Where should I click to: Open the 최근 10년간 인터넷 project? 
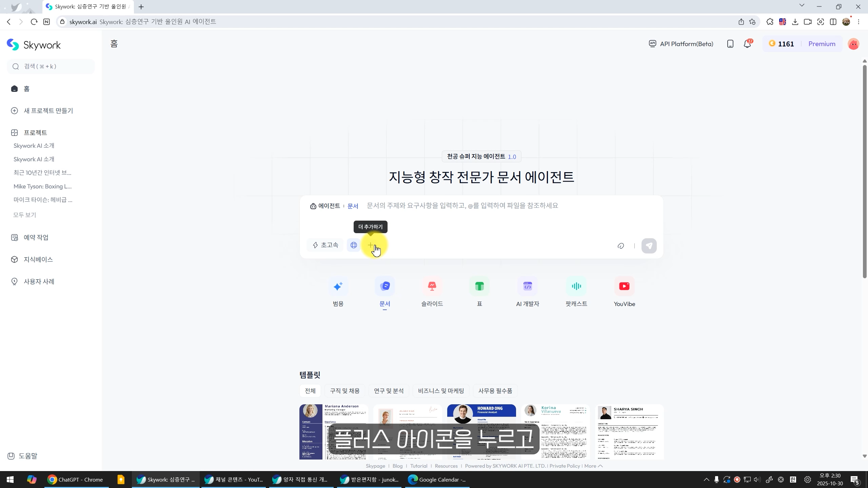click(x=42, y=172)
